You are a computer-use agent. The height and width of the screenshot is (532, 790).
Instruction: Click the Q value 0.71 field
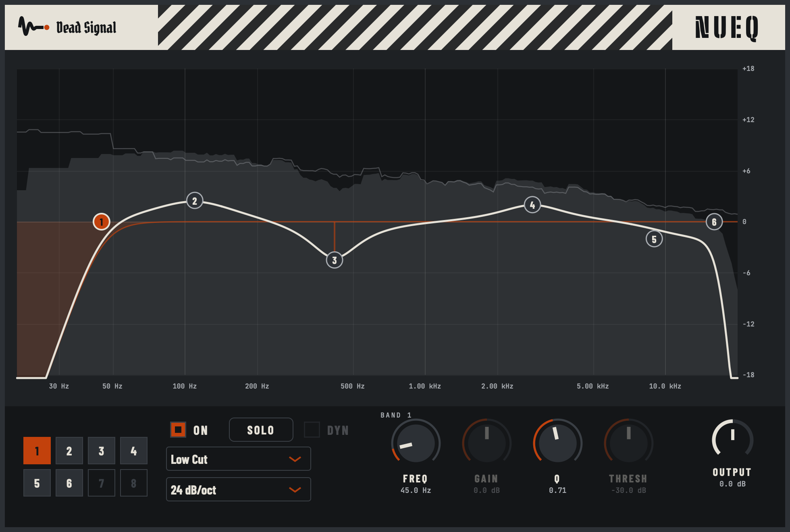coord(557,490)
